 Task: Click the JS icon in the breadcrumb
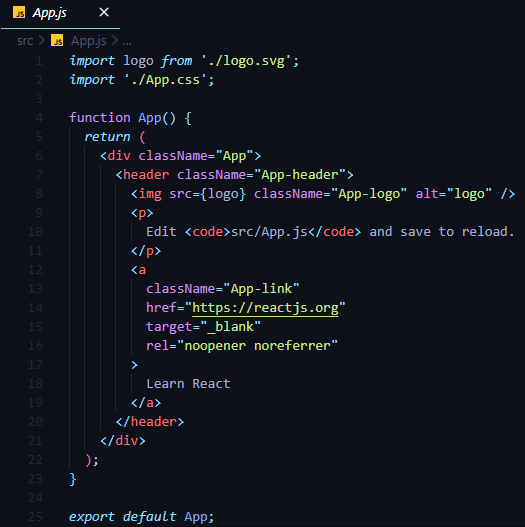(57, 41)
